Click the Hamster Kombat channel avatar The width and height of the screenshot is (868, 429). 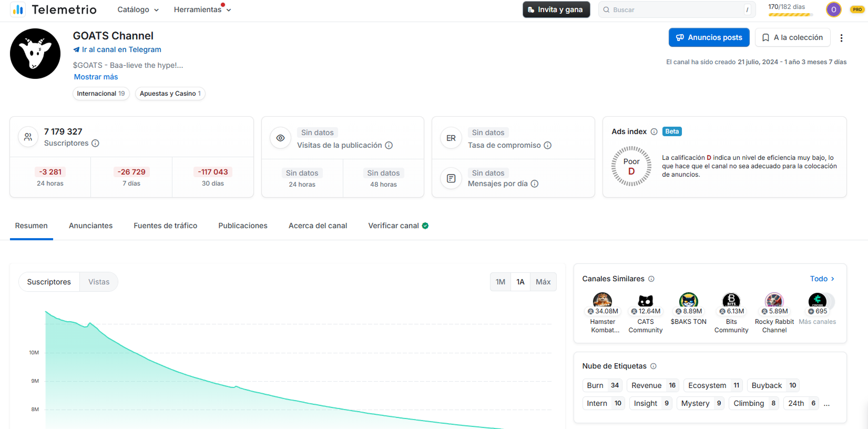[602, 300]
